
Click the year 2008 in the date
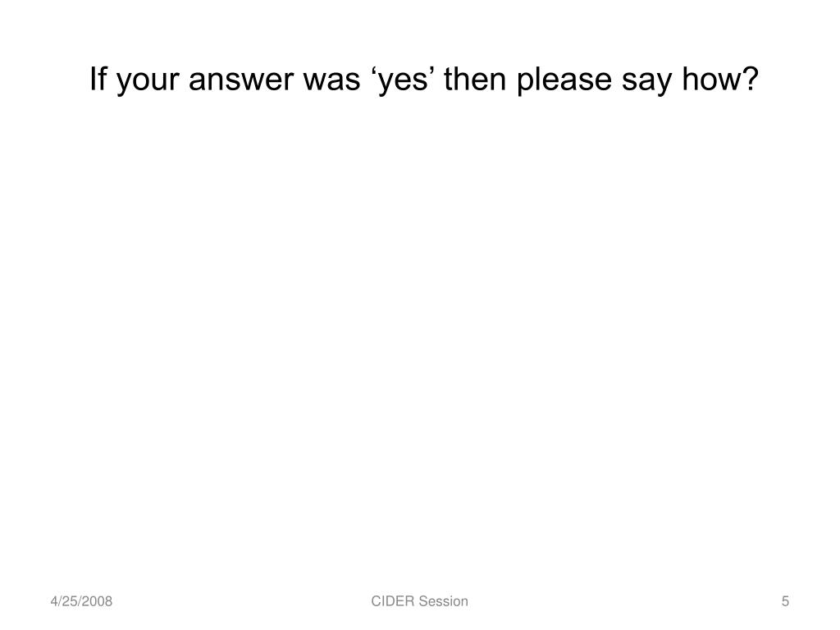point(98,601)
